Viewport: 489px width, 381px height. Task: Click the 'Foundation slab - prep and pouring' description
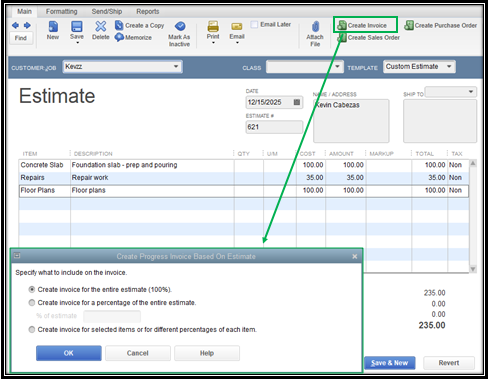pos(152,165)
